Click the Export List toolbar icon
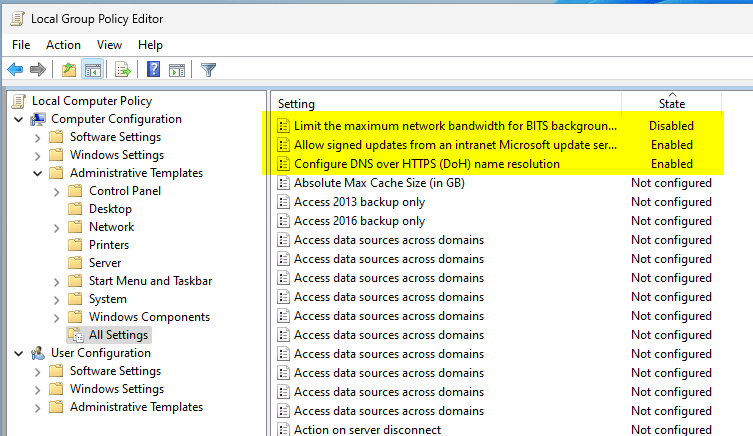The width and height of the screenshot is (753, 436). [x=123, y=69]
